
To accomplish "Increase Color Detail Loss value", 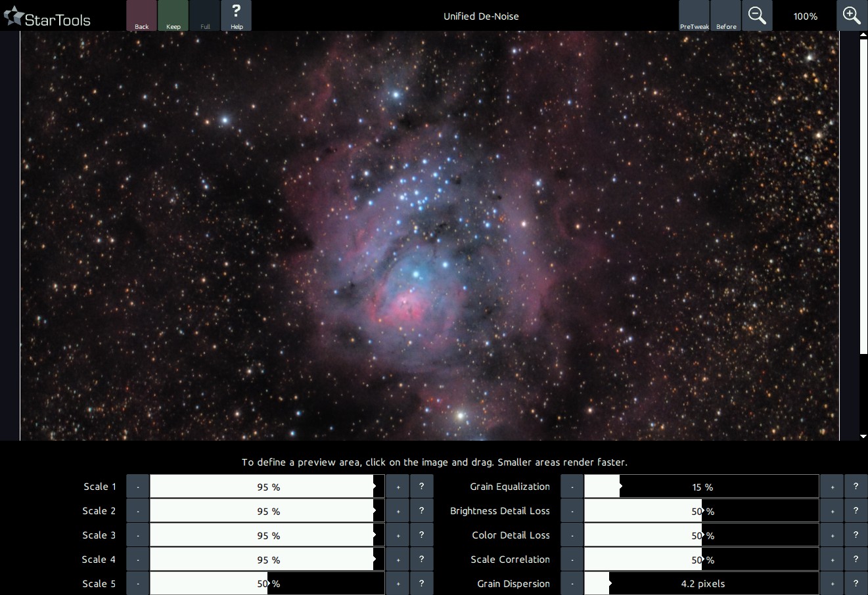I will tap(832, 535).
